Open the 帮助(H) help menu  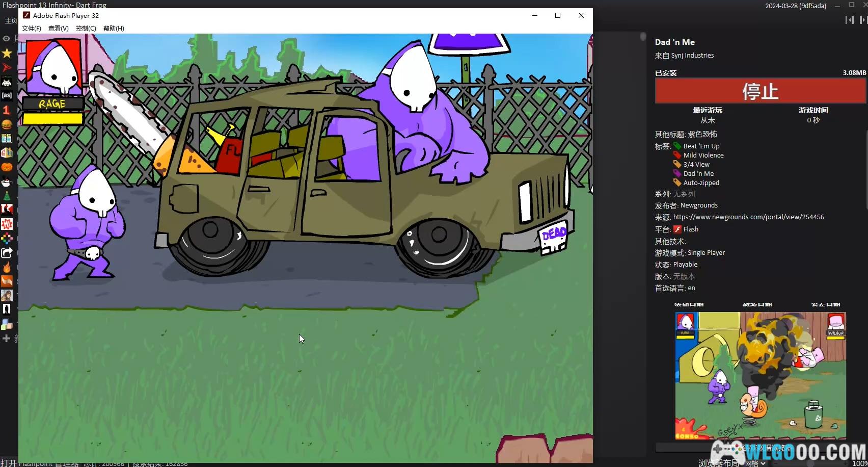click(114, 29)
